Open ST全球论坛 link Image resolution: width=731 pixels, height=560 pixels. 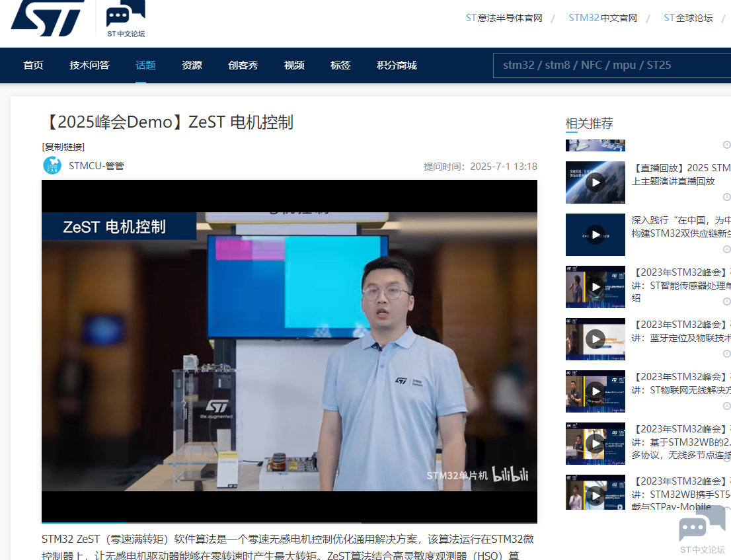[x=688, y=18]
